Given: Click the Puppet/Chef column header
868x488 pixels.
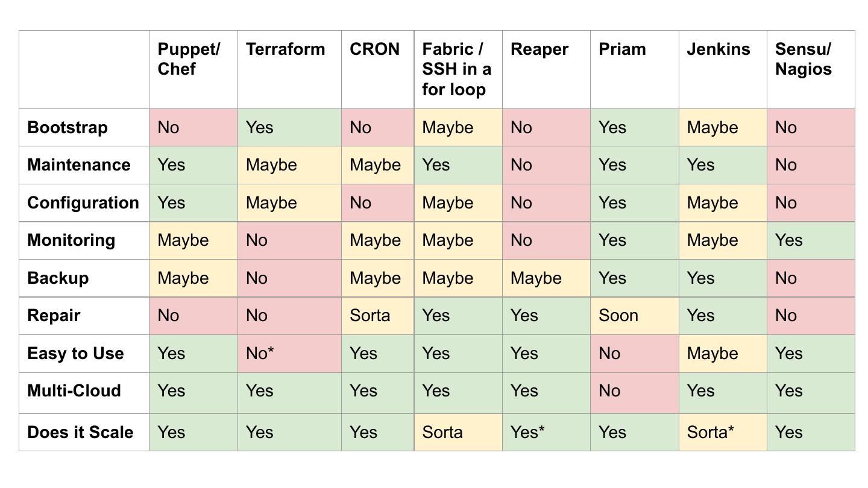Looking at the screenshot, I should (x=188, y=59).
